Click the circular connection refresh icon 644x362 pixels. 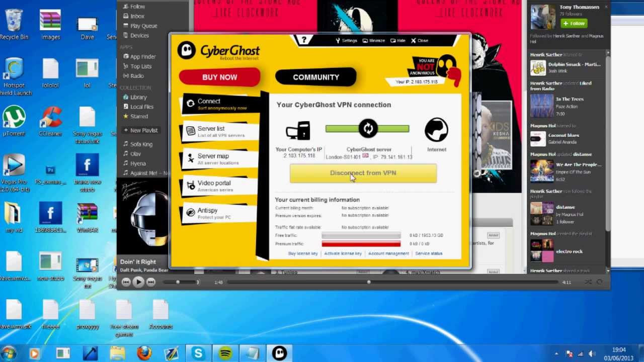click(368, 129)
